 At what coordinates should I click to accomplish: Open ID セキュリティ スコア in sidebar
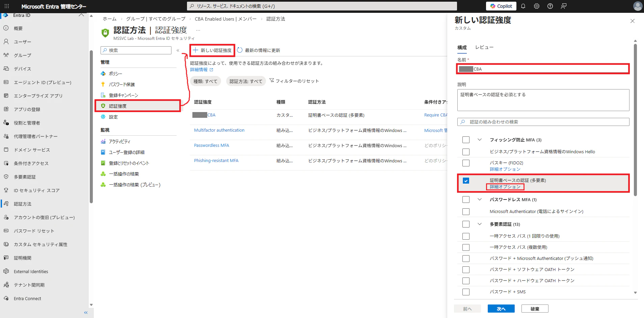pyautogui.click(x=37, y=190)
